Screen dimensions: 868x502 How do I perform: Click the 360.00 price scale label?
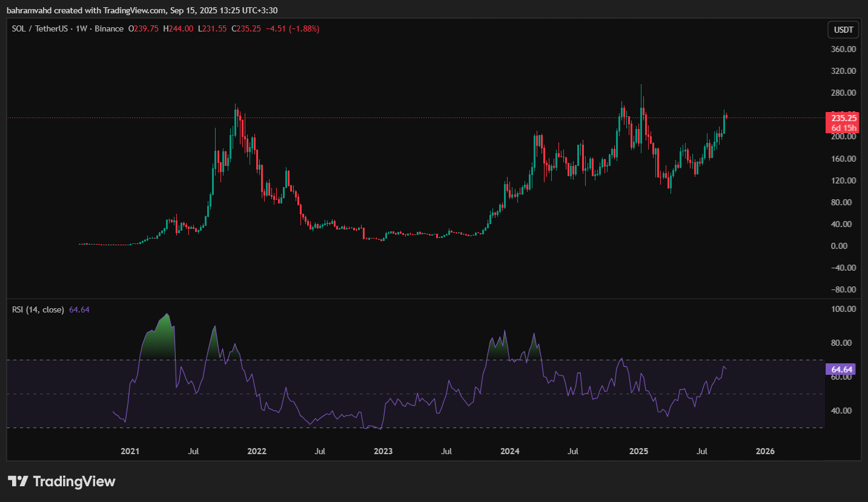click(843, 49)
